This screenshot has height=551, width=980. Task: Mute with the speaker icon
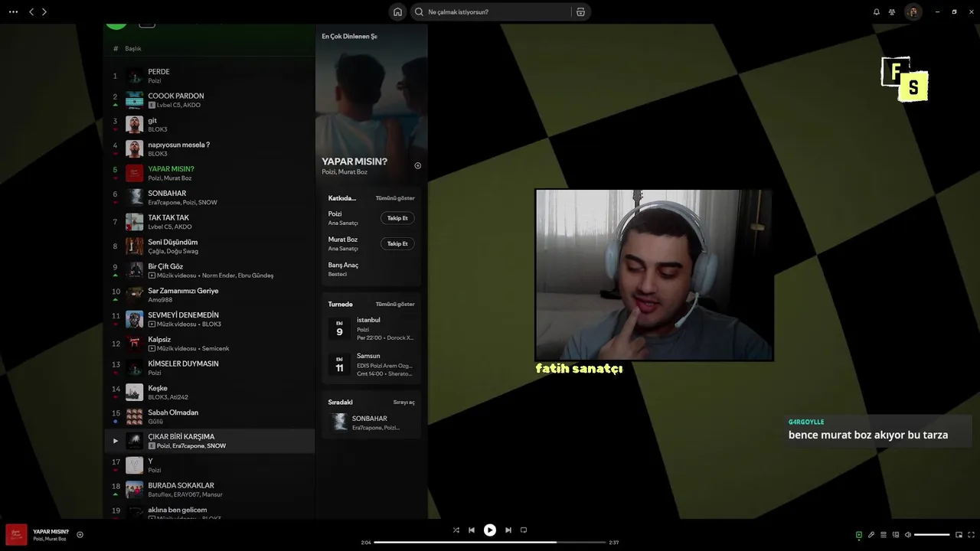tap(908, 535)
